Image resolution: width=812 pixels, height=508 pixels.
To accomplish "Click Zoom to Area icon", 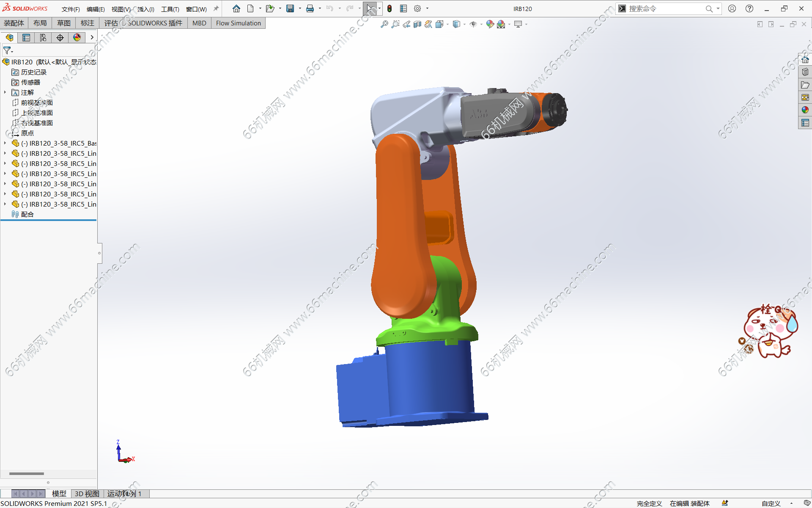I will 395,24.
